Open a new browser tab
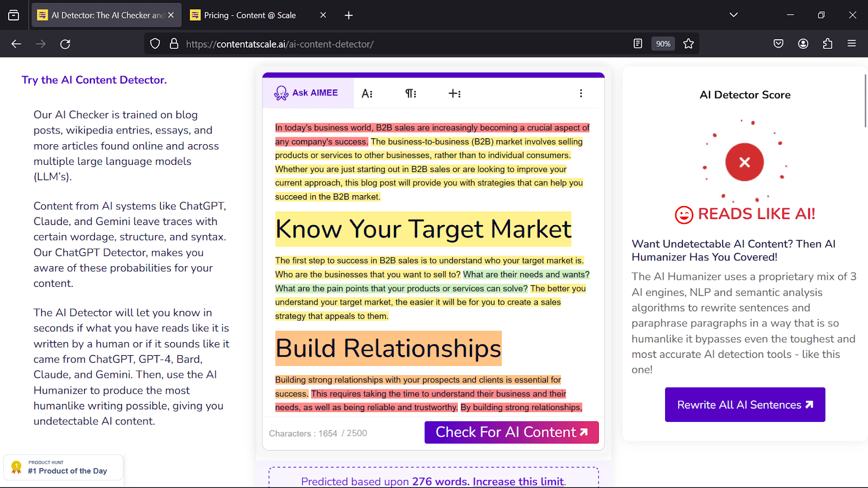This screenshot has width=868, height=488. click(x=349, y=15)
